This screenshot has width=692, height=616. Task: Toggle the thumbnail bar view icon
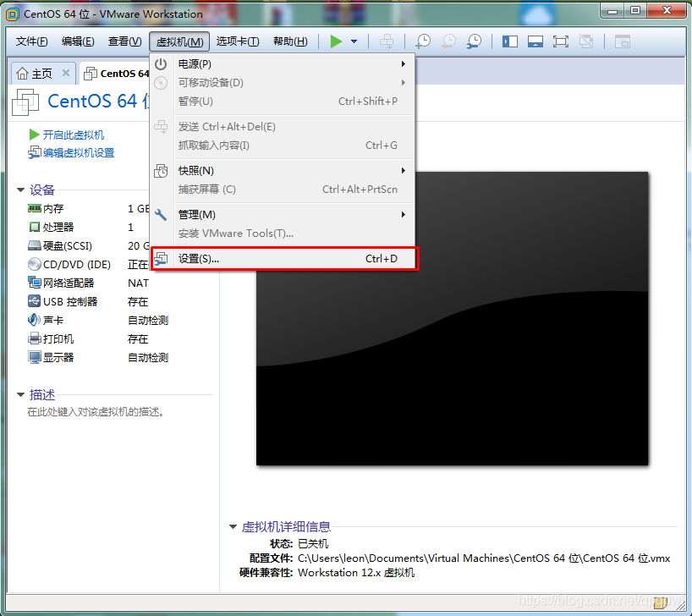pos(535,41)
